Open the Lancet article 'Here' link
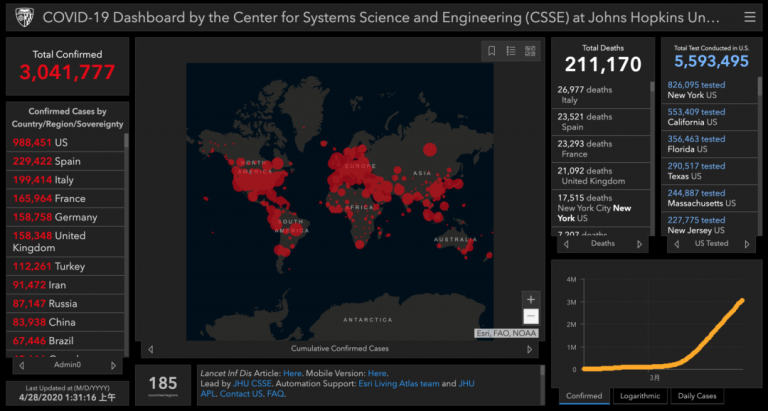Viewport: 768px width, 411px height. 292,373
